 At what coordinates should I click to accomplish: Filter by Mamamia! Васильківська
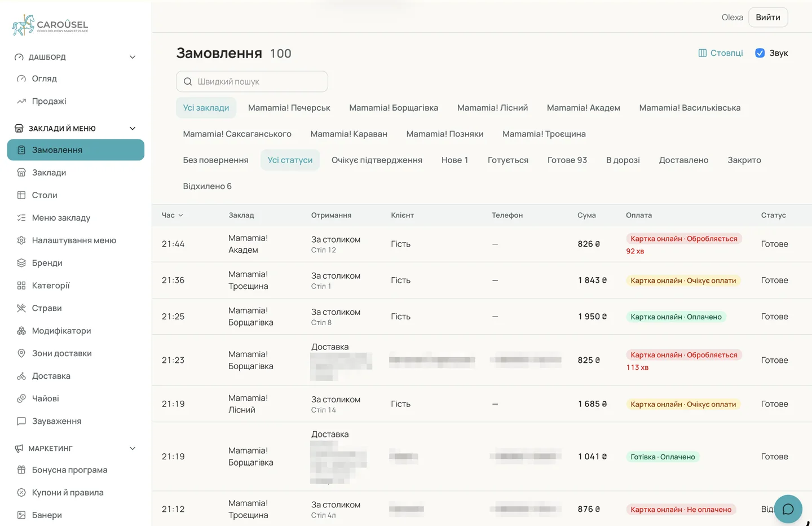[690, 108]
